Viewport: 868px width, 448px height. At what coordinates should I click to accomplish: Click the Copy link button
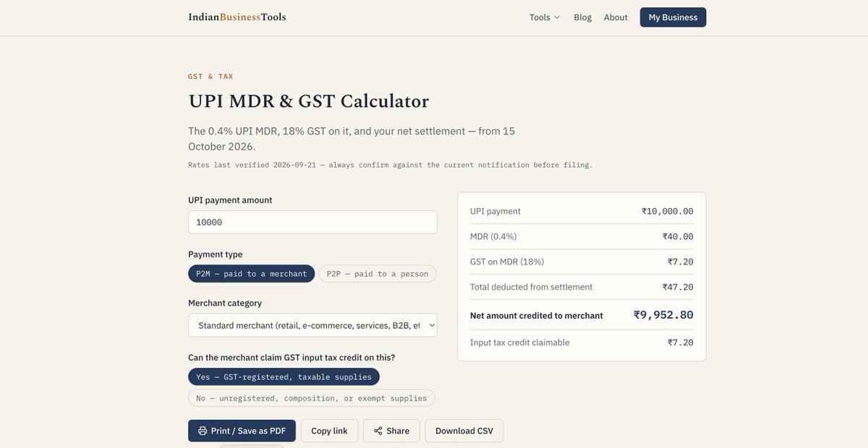tap(329, 431)
